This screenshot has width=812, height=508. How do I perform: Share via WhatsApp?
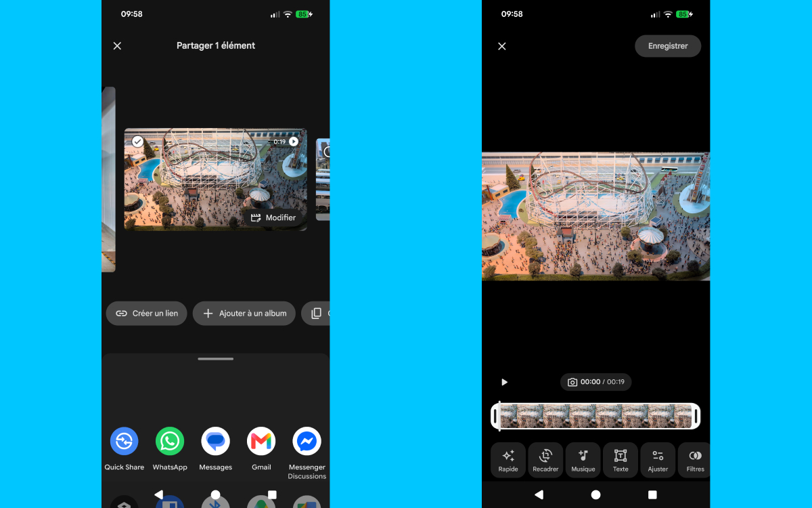170,449
